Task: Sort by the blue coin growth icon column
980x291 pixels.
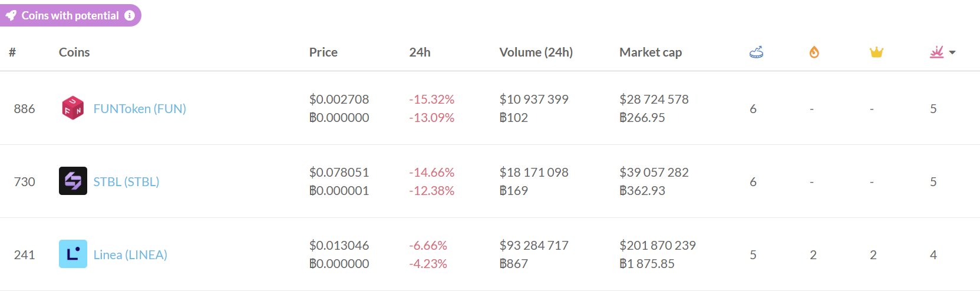Action: point(756,52)
